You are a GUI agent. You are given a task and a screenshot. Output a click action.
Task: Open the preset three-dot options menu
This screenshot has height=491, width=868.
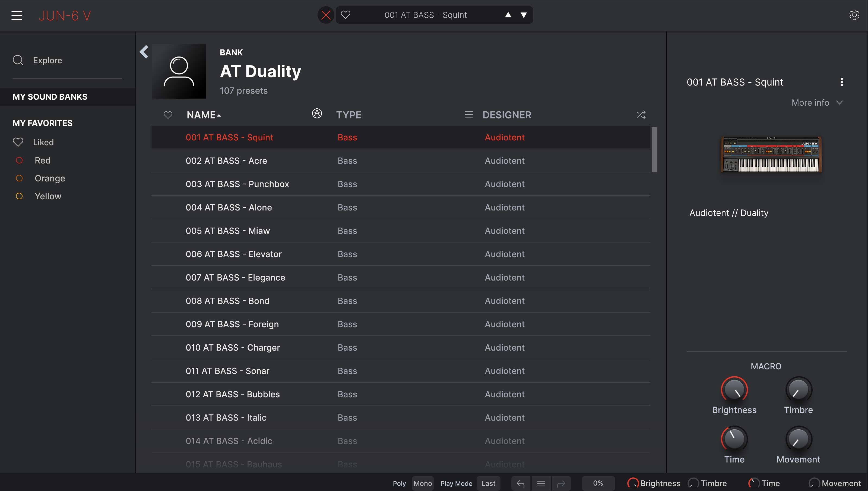(x=841, y=82)
